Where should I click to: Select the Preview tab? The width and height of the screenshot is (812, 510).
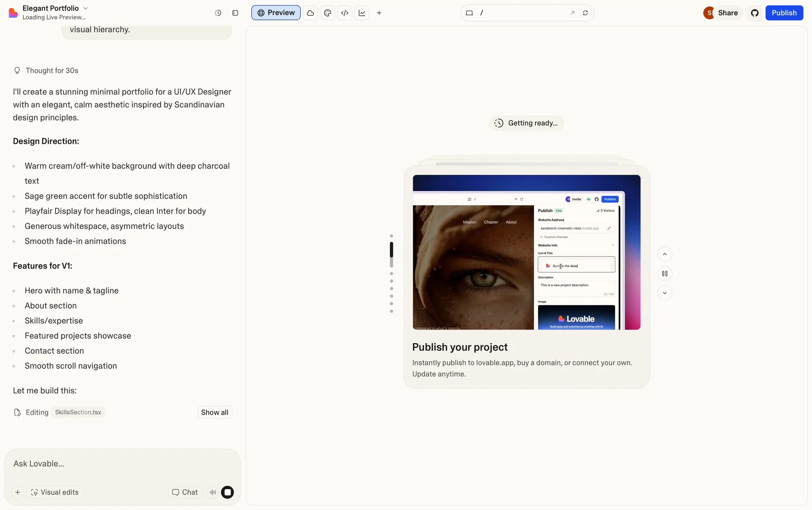276,13
